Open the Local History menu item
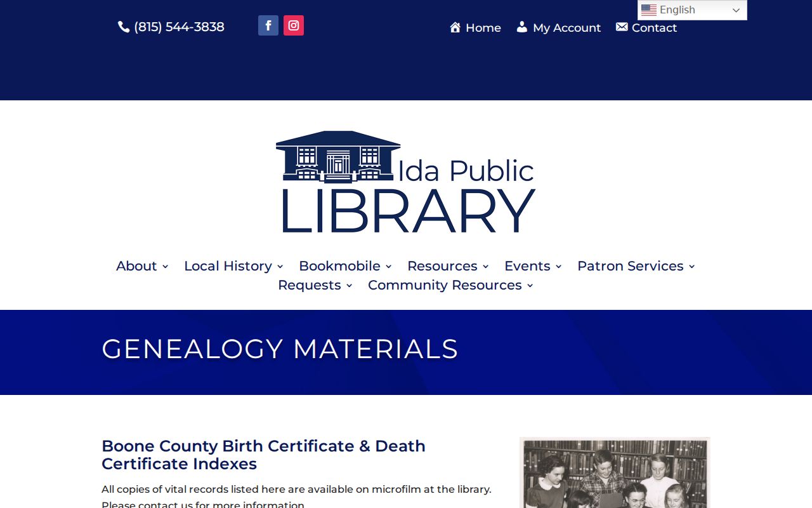The width and height of the screenshot is (812, 508). [x=228, y=266]
